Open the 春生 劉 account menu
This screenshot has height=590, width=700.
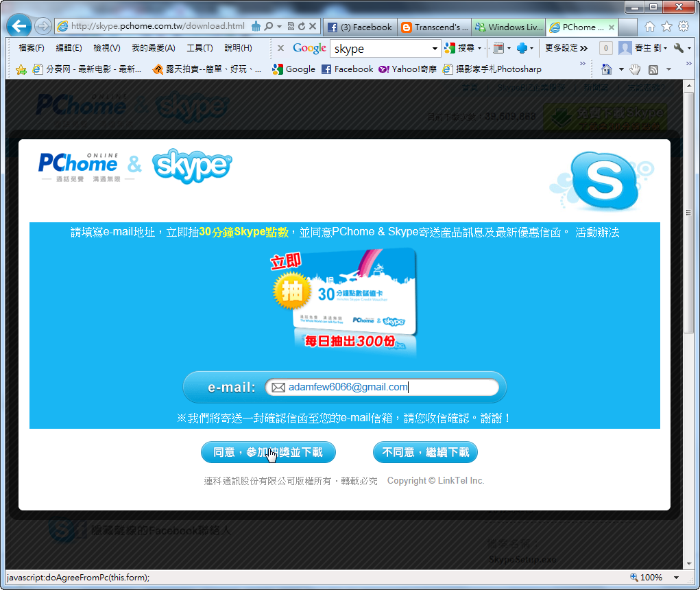tap(643, 48)
